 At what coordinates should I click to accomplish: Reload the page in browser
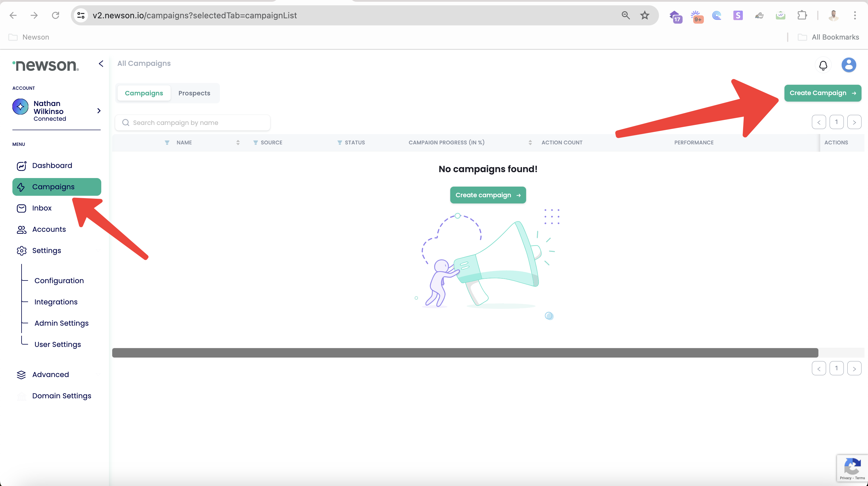pos(56,15)
